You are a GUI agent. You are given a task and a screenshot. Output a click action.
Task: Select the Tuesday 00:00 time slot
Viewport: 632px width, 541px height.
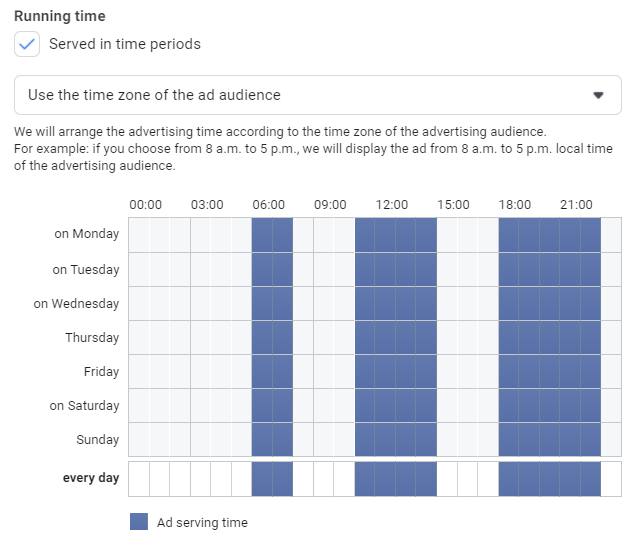click(x=139, y=269)
